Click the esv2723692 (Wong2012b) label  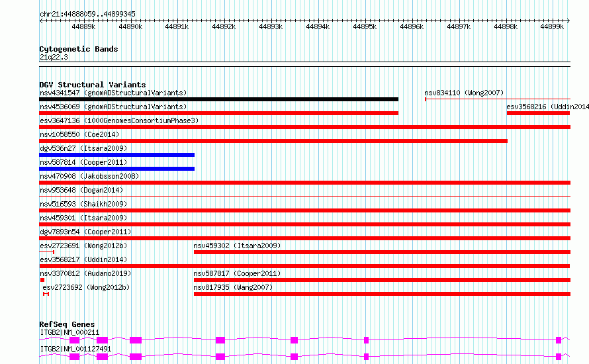pos(86,287)
